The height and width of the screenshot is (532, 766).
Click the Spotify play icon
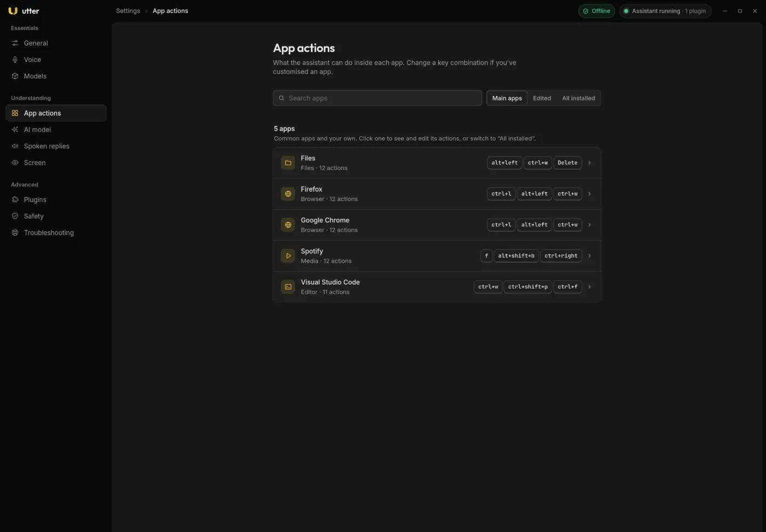point(288,256)
